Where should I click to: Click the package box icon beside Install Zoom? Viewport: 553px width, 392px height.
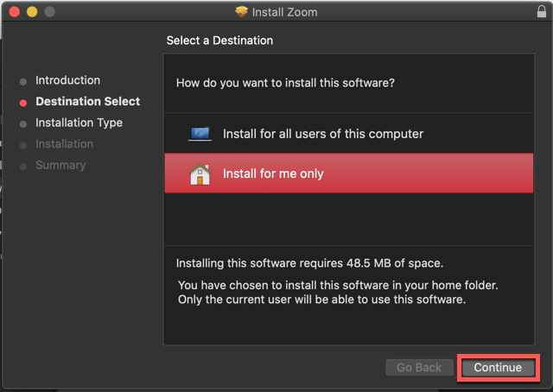(242, 11)
